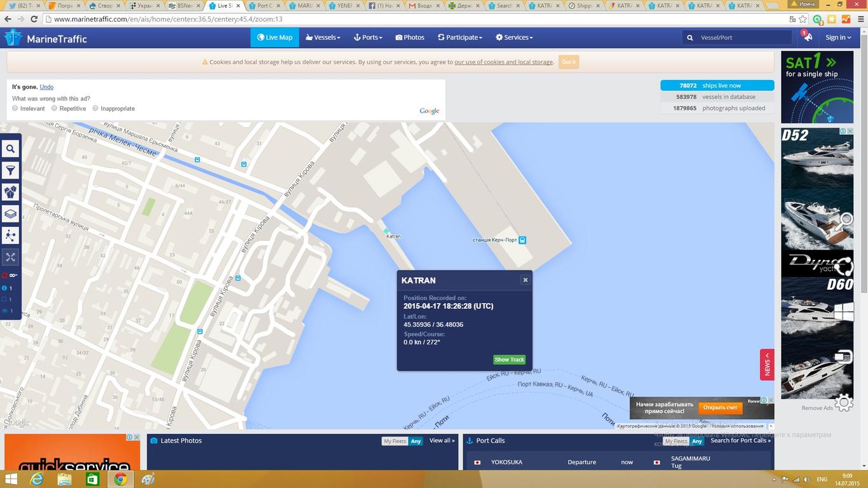
Task: Select the map layers stack icon
Action: click(x=11, y=213)
